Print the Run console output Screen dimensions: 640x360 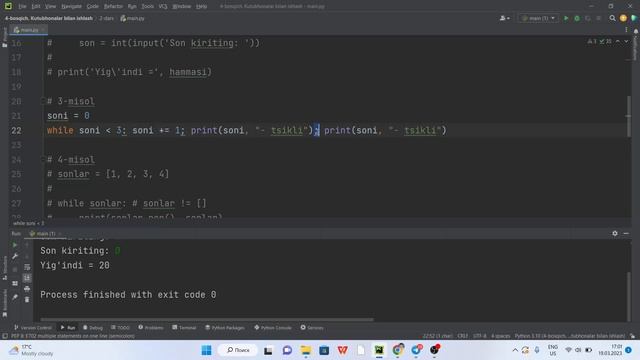[27, 289]
